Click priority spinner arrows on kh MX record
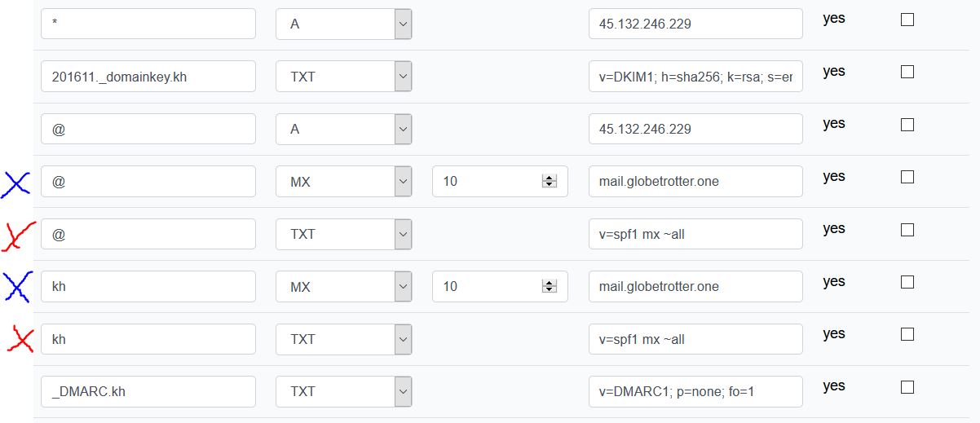This screenshot has height=423, width=980. coord(549,287)
